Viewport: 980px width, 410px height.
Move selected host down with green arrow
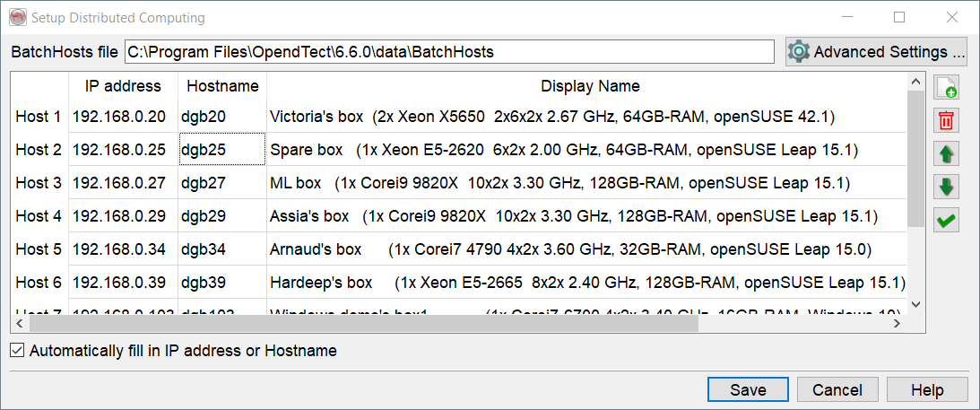(x=946, y=188)
